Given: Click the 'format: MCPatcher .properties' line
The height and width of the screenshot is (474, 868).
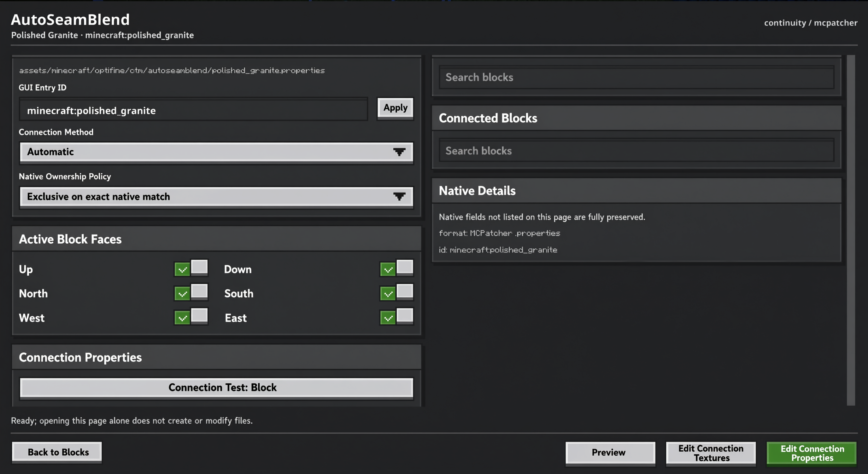Looking at the screenshot, I should click(x=499, y=233).
